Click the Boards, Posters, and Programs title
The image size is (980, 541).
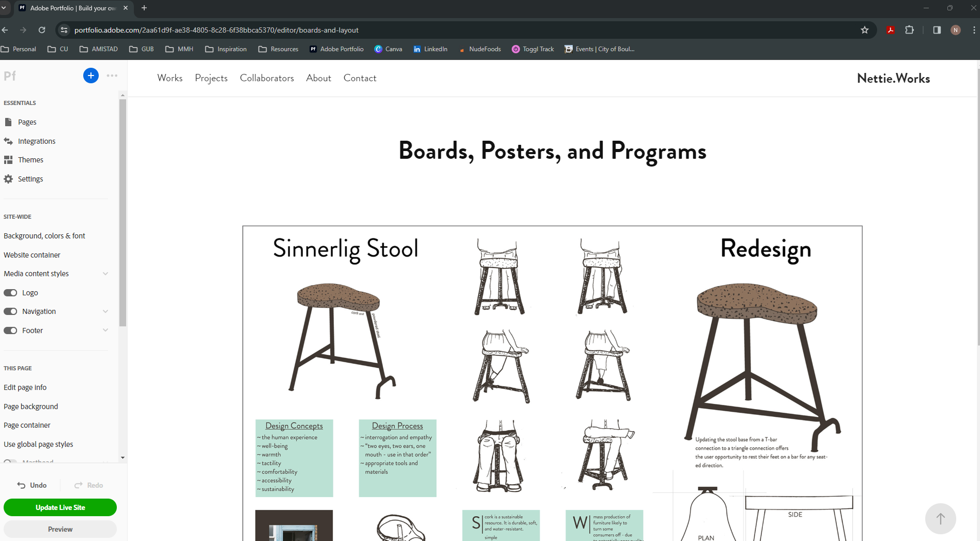point(552,151)
